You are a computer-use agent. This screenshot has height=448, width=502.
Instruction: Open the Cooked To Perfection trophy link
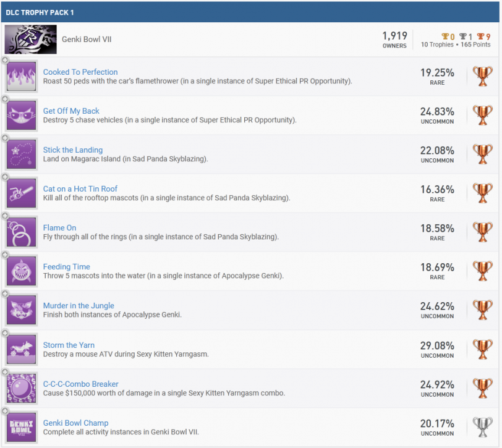tap(80, 72)
